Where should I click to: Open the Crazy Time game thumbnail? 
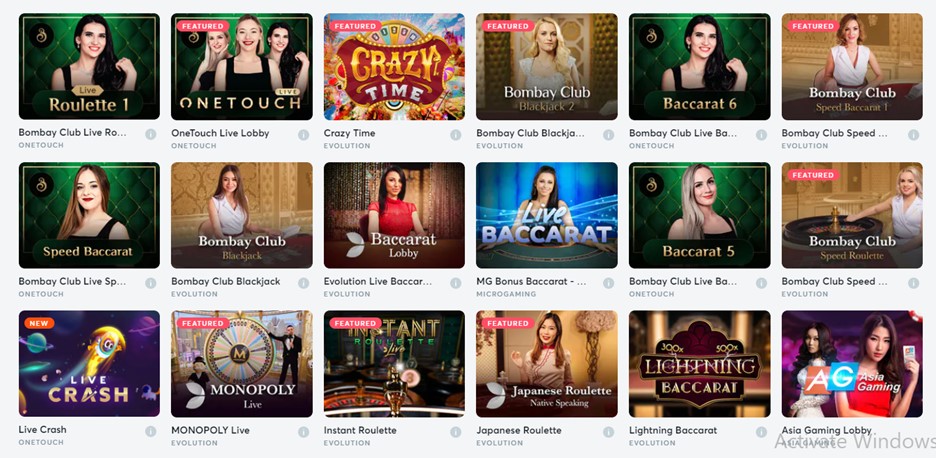[x=394, y=67]
